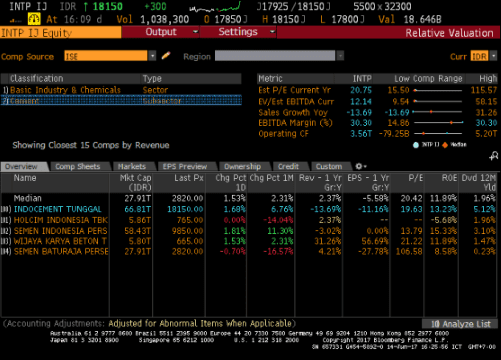Open the Ownership tab

tap(242, 166)
